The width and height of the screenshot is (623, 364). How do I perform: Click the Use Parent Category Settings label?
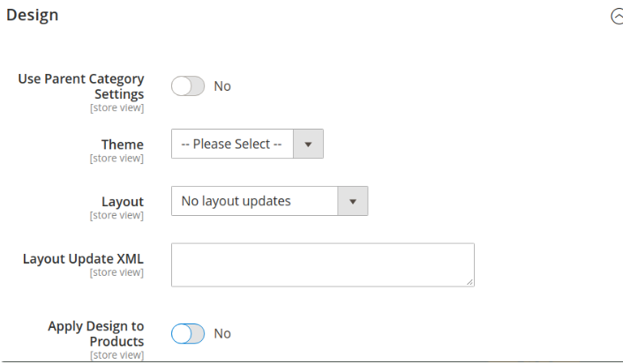click(81, 86)
